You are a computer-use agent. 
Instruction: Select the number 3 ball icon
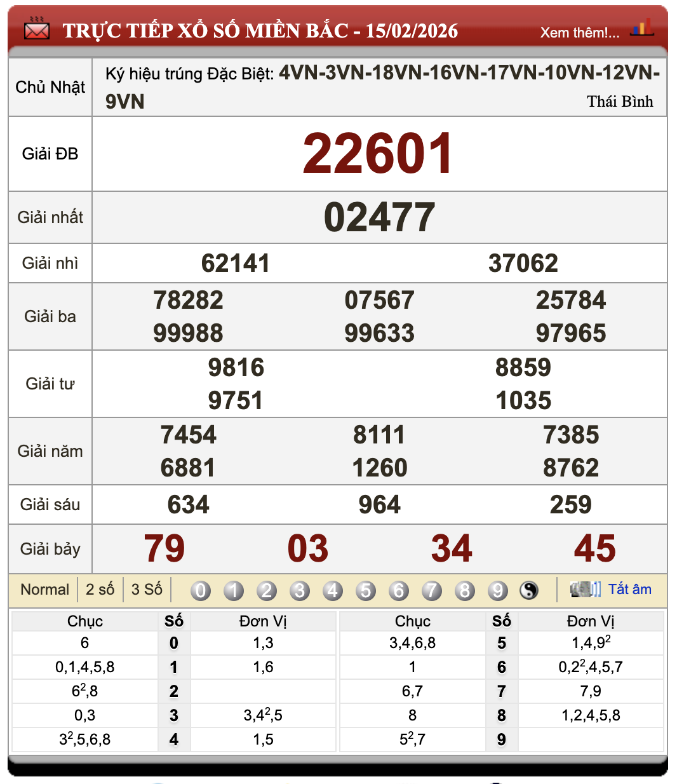[x=300, y=590]
